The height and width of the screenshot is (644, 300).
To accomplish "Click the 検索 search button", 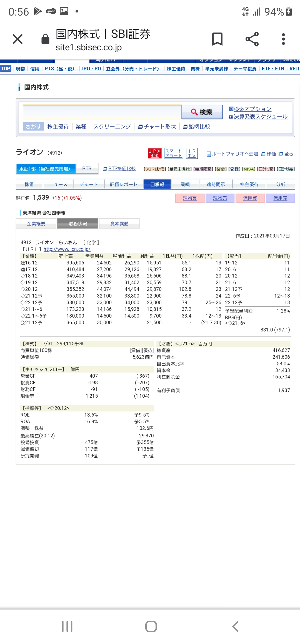I will coord(202,112).
